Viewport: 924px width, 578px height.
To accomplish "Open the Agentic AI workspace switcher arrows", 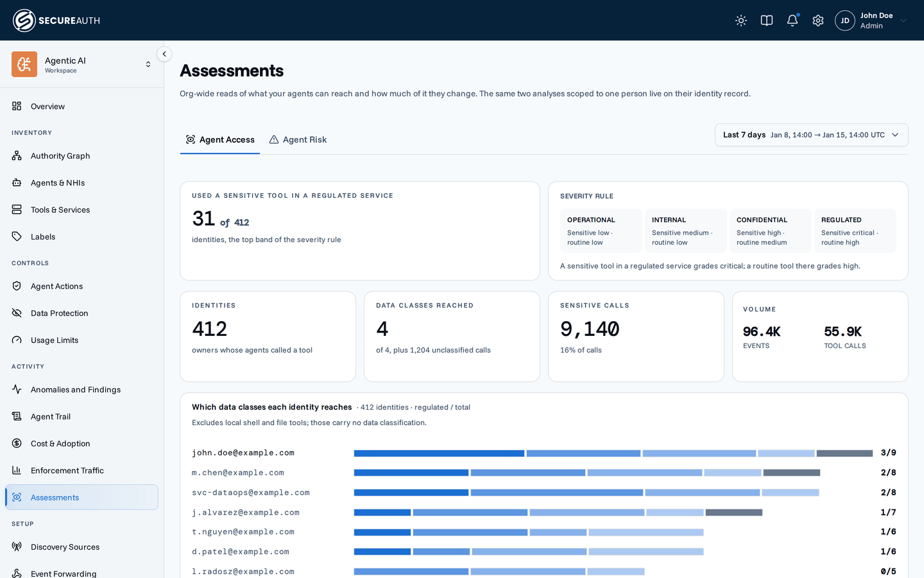I will pos(148,64).
